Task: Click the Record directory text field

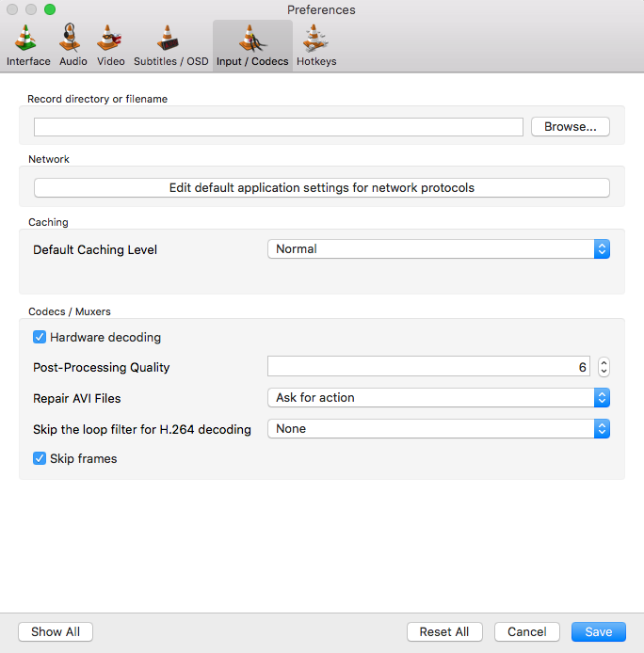Action: tap(279, 127)
